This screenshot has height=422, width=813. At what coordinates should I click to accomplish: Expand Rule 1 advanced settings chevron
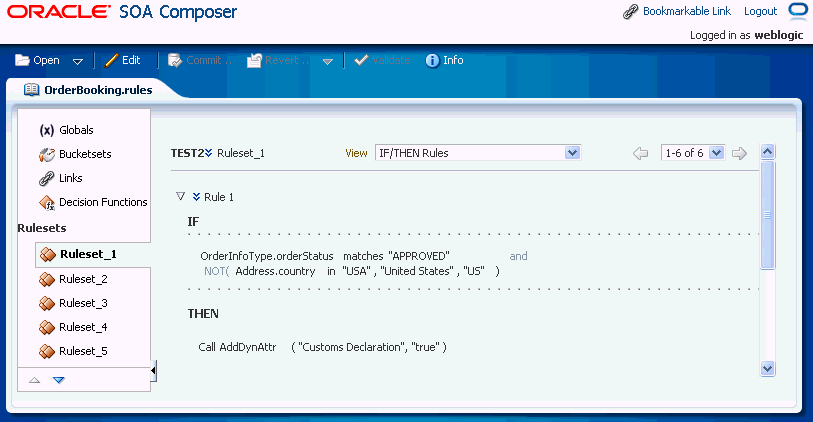tap(197, 196)
